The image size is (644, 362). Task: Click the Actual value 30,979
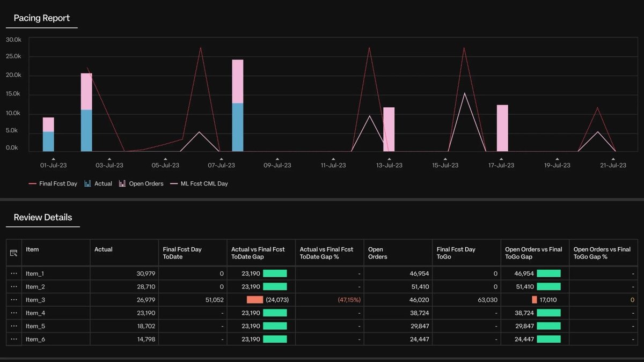[x=146, y=274]
